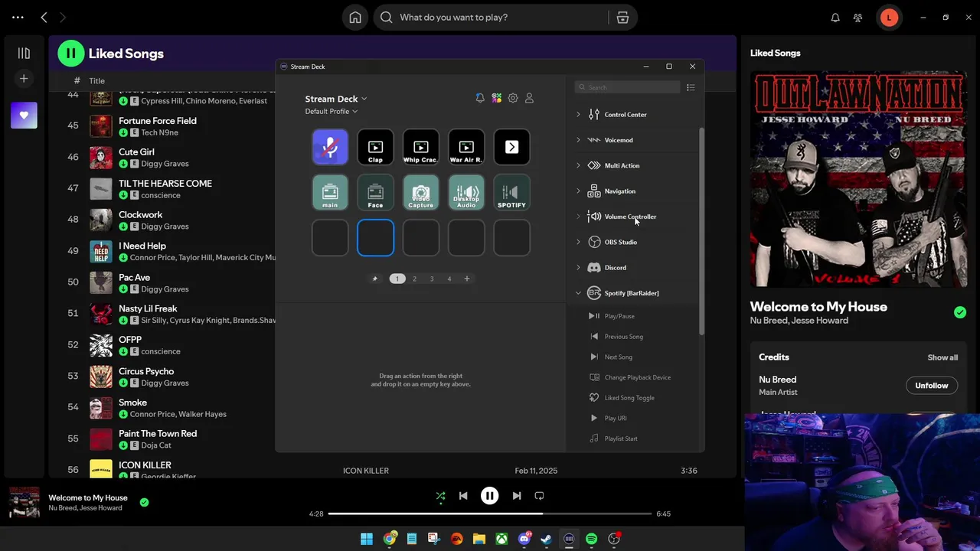980x551 pixels.
Task: Select the Desktop Audio key
Action: coord(466,192)
